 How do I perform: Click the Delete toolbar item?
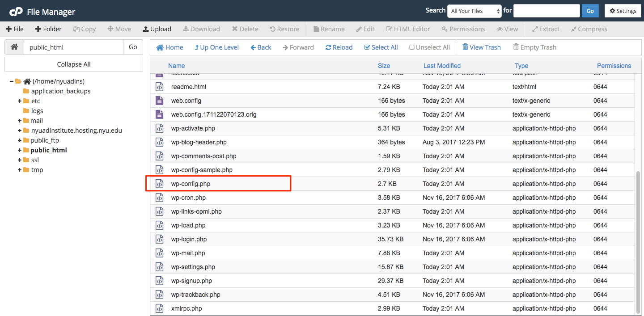click(245, 29)
